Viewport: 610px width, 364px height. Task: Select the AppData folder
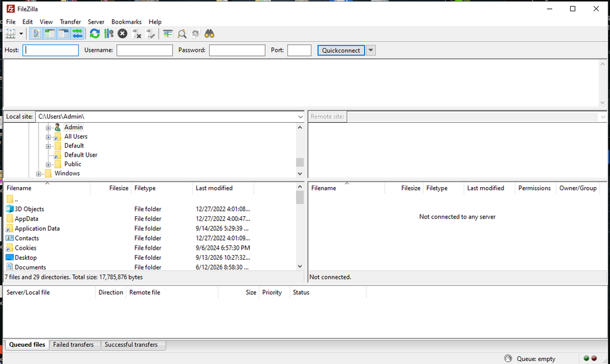26,219
